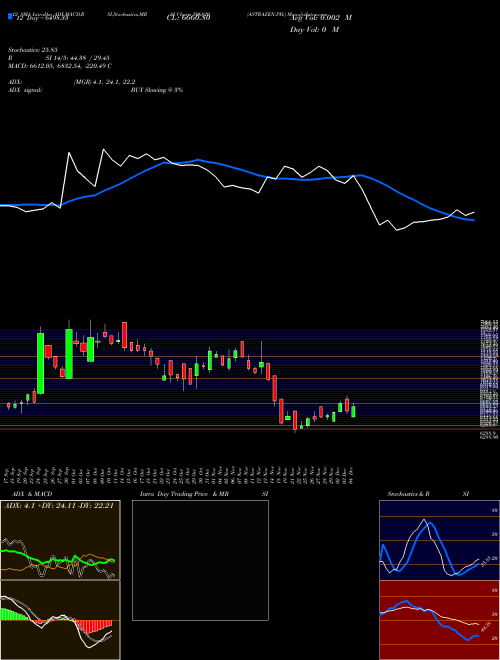The image size is (500, 660).
Task: Select the '12 Day' SMA value text
Action: tap(41, 18)
